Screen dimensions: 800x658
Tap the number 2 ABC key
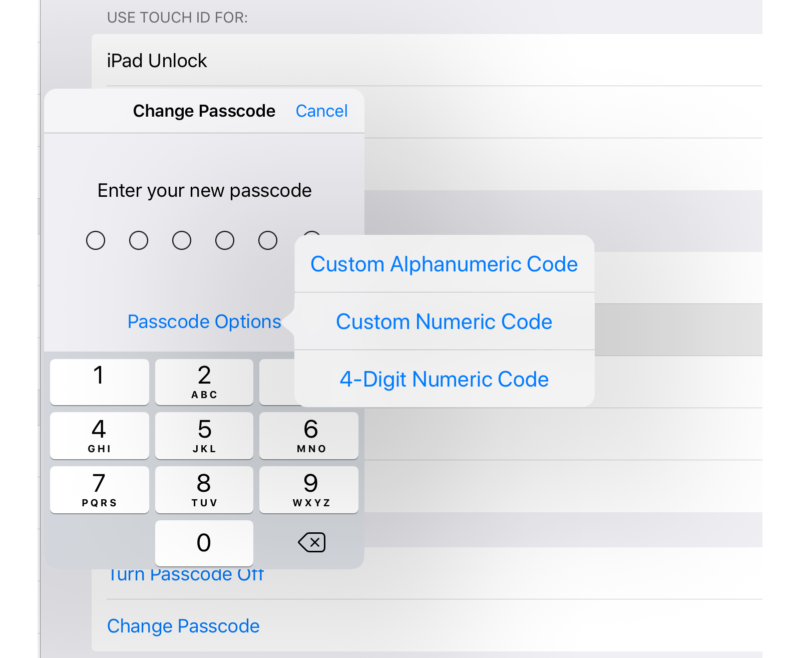pos(204,382)
